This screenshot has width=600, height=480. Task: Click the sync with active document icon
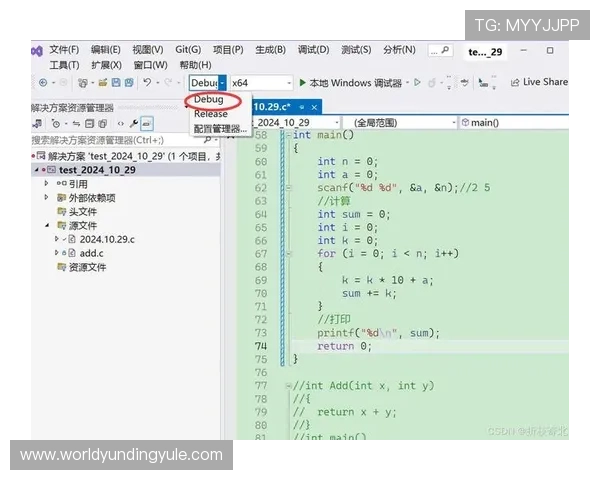pos(76,124)
